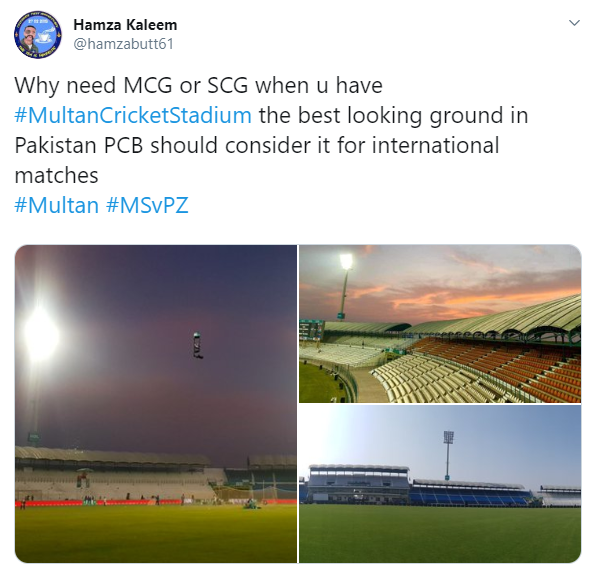This screenshot has height=568, width=590.
Task: Open the #MSvPZ hashtag
Action: (147, 205)
